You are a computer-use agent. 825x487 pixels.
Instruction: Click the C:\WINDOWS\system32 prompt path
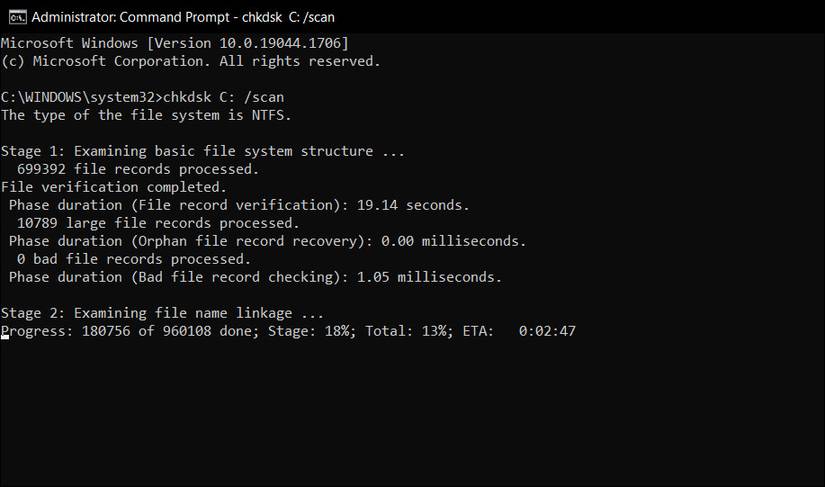(x=82, y=97)
